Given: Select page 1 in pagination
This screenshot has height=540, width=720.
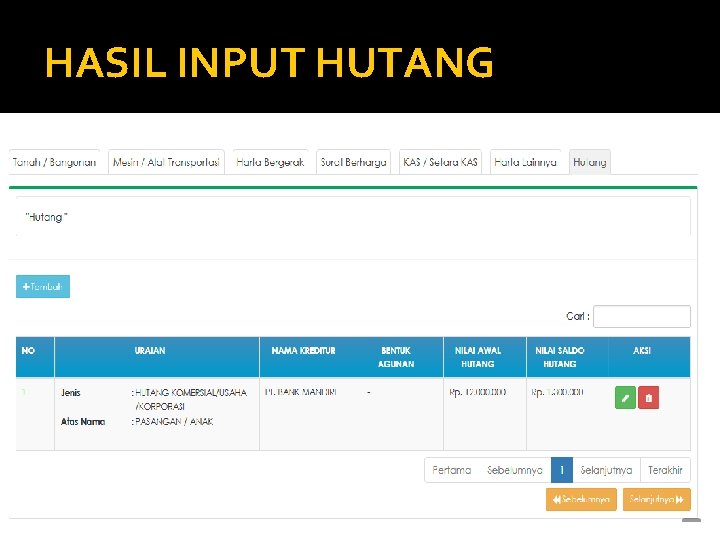Looking at the screenshot, I should (x=562, y=470).
